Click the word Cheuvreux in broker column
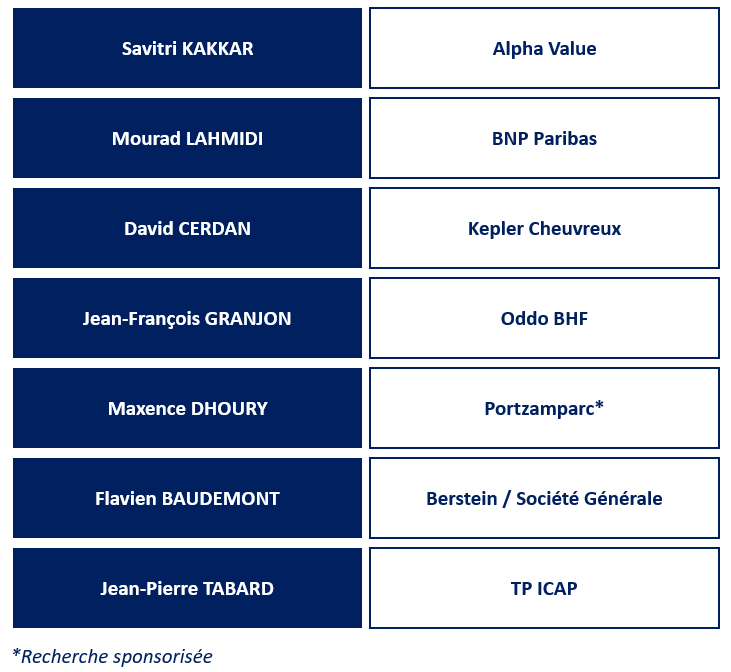 [574, 229]
